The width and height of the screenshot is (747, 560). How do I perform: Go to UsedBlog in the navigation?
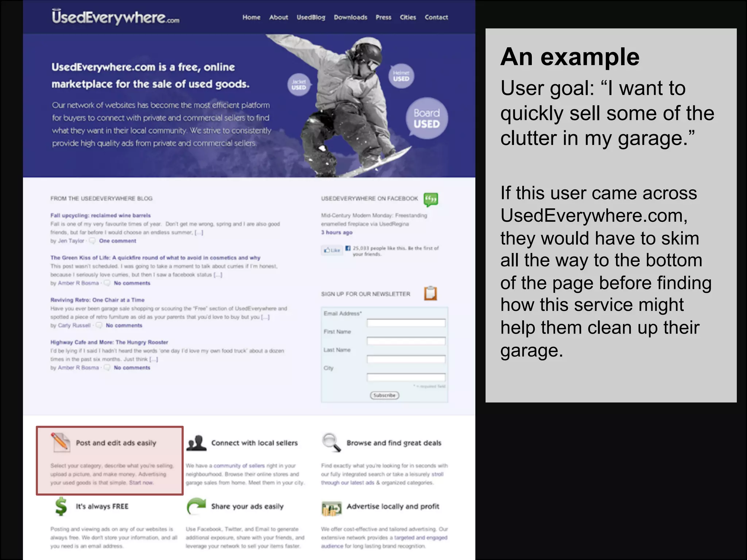click(x=311, y=17)
